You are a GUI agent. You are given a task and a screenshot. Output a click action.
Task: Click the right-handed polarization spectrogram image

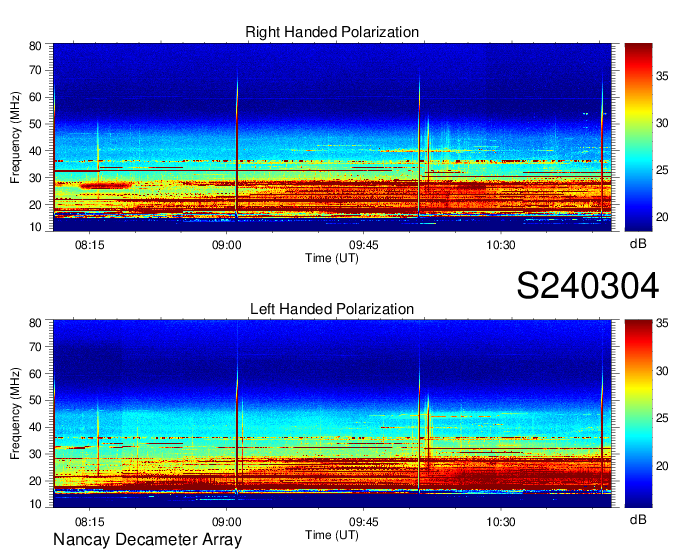[332, 137]
